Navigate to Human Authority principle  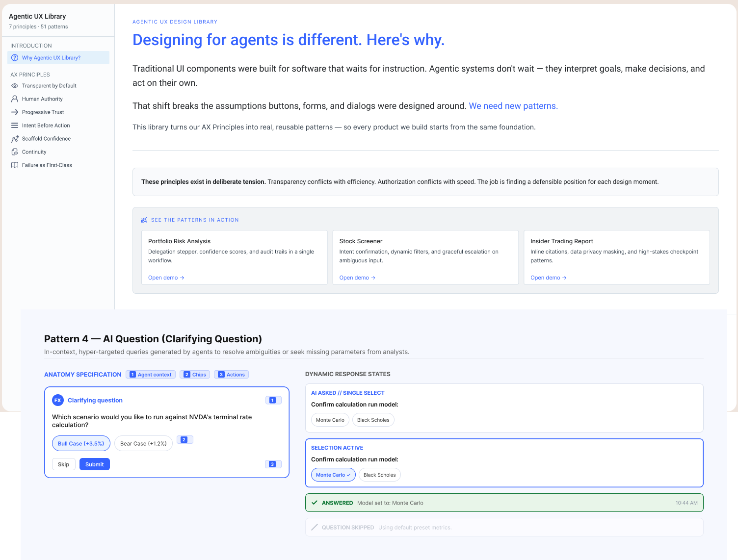[x=42, y=99]
